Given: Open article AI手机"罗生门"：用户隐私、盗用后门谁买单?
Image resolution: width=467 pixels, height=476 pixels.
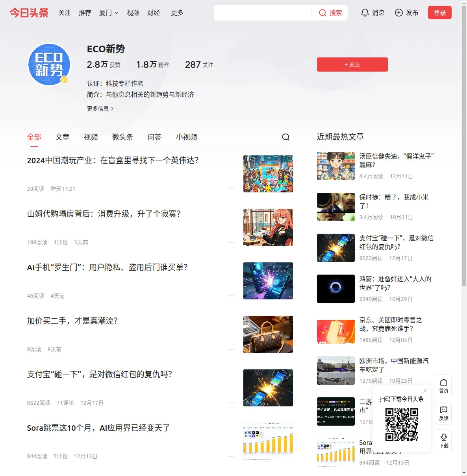Looking at the screenshot, I should tap(107, 268).
